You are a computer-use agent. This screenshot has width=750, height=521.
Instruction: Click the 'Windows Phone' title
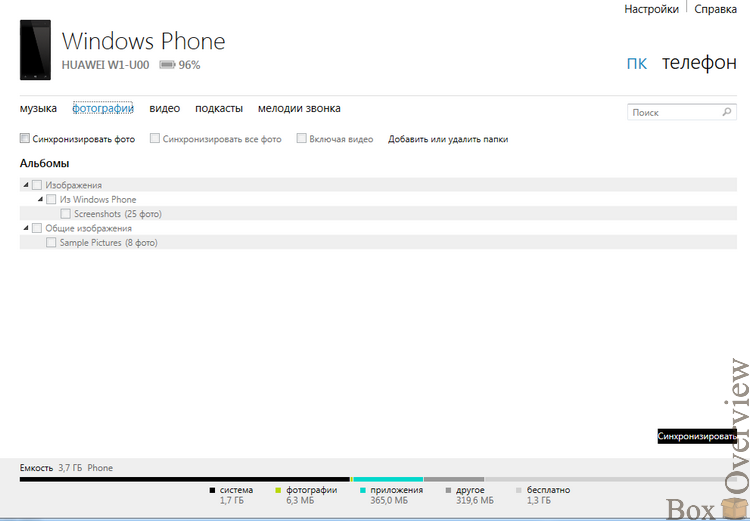[143, 41]
